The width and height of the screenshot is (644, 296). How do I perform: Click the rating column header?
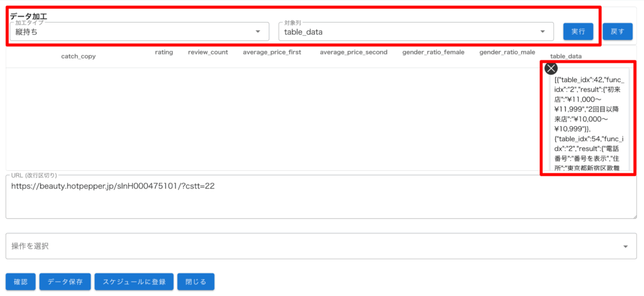tap(164, 52)
